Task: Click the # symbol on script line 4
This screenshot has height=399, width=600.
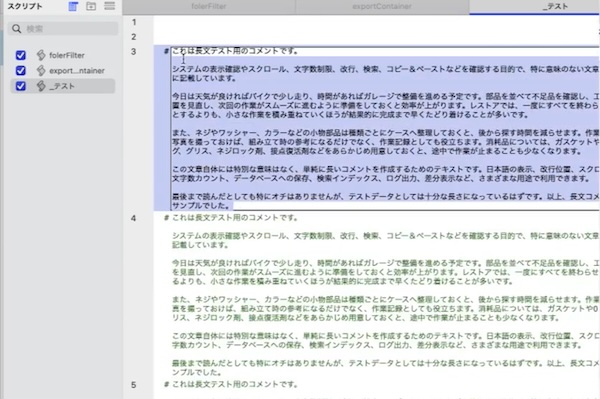Action: tap(166, 218)
